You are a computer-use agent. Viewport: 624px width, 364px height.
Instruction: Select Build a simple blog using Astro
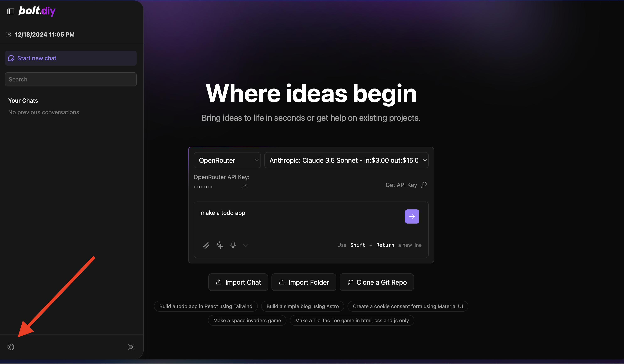(x=303, y=306)
